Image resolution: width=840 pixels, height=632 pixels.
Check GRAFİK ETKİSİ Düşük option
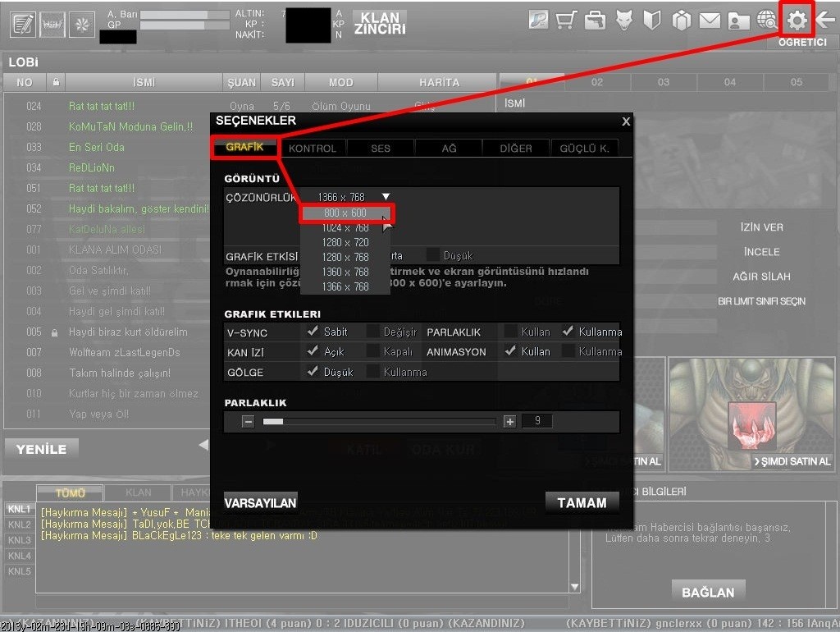pyautogui.click(x=433, y=255)
